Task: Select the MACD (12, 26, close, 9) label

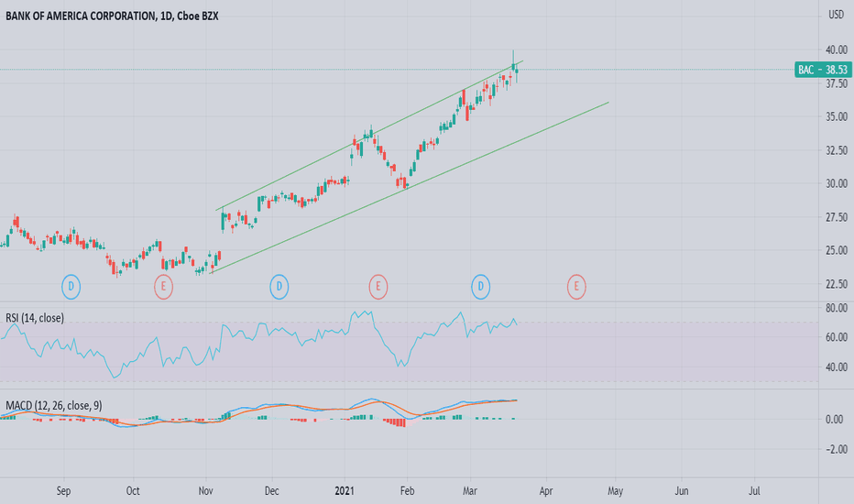Action: [x=53, y=405]
